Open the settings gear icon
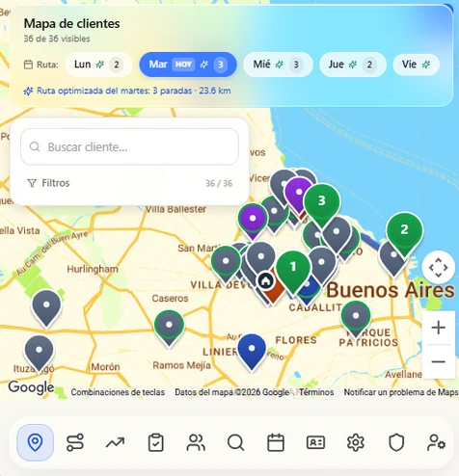Viewport: 459px width, 476px height. [x=356, y=442]
